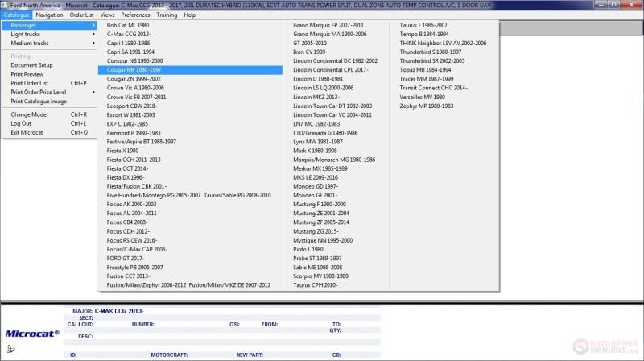Open the Navigation menu

pos(49,15)
